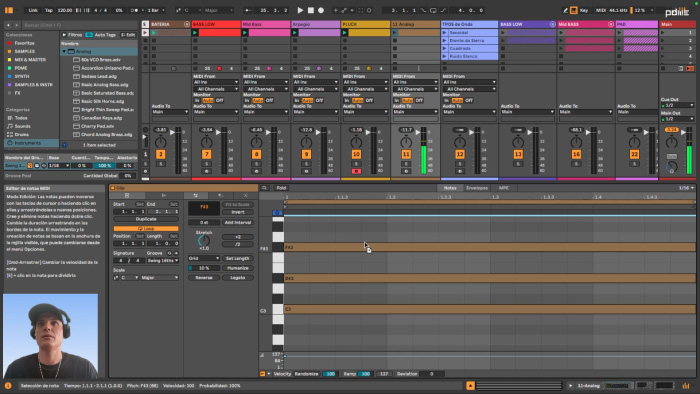
Task: Toggle the Key map mode switch
Action: tap(583, 10)
